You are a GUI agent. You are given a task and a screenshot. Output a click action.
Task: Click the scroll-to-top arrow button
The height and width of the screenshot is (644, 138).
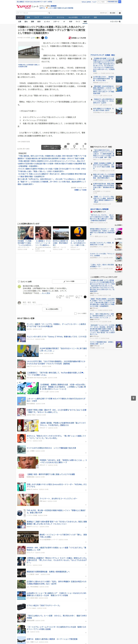(x=133, y=398)
